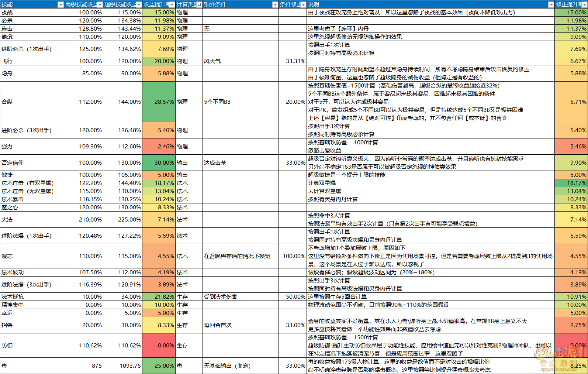Viewport: 588px width, 374px height.
Task: Open the 条件修正 column filter dropdown
Action: 303,5
